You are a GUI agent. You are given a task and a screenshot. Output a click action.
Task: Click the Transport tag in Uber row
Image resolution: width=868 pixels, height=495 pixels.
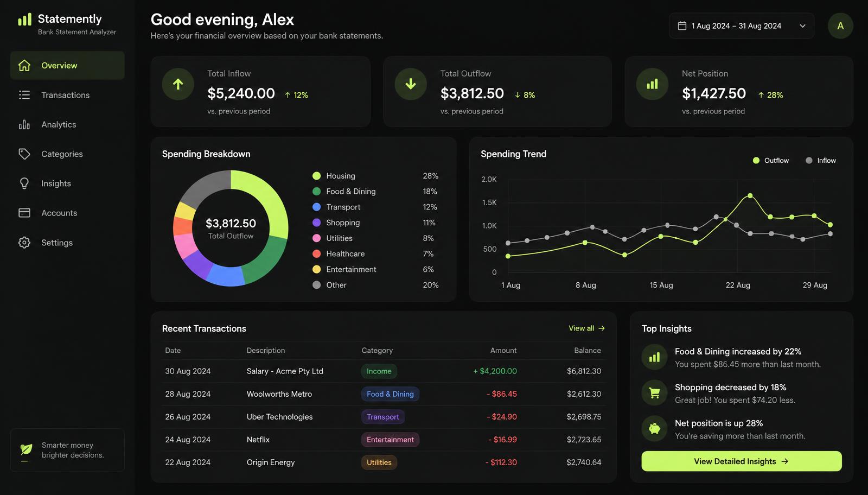(x=383, y=417)
